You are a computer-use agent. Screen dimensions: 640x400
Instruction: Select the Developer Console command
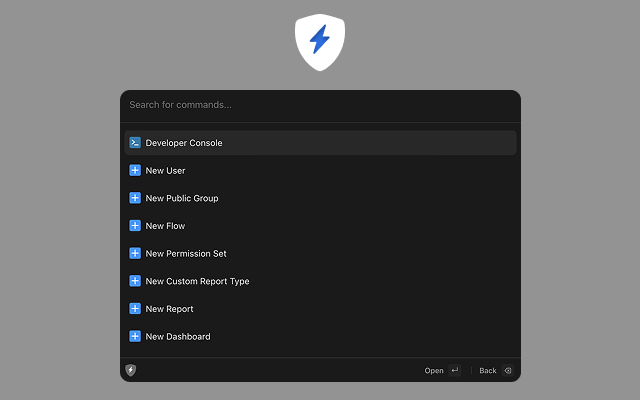320,142
